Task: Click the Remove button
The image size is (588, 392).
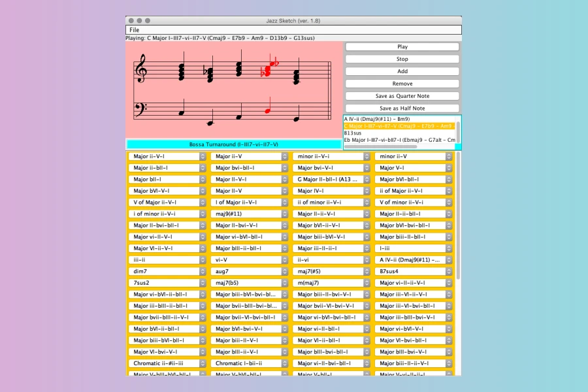Action: coord(402,84)
